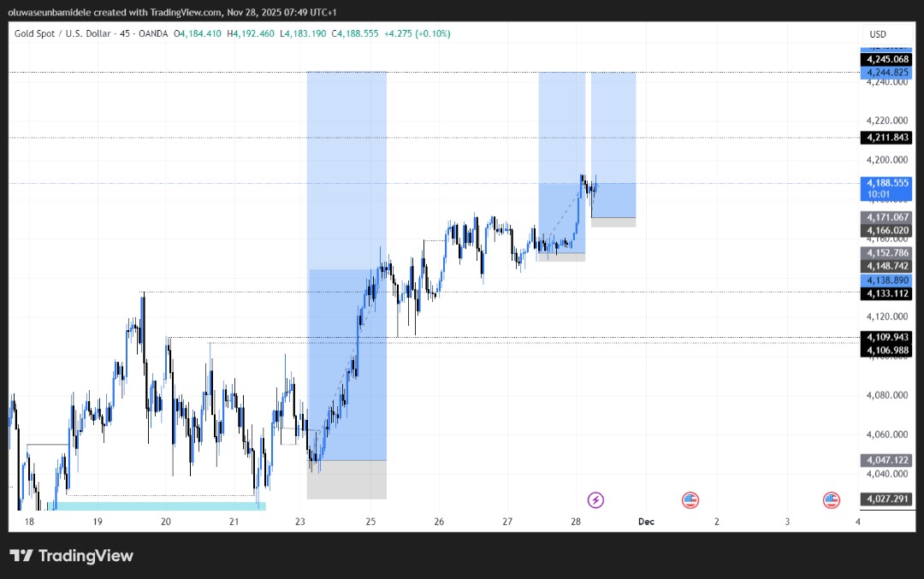The width and height of the screenshot is (924, 579).
Task: Click the 4,200.000 price scale value
Action: [x=887, y=160]
